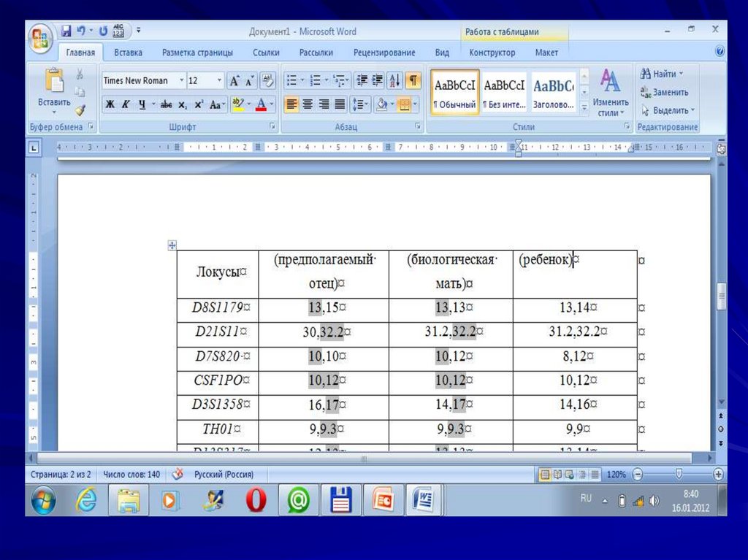Image resolution: width=748 pixels, height=560 pixels.
Task: Click Найти in editing group
Action: 662,74
